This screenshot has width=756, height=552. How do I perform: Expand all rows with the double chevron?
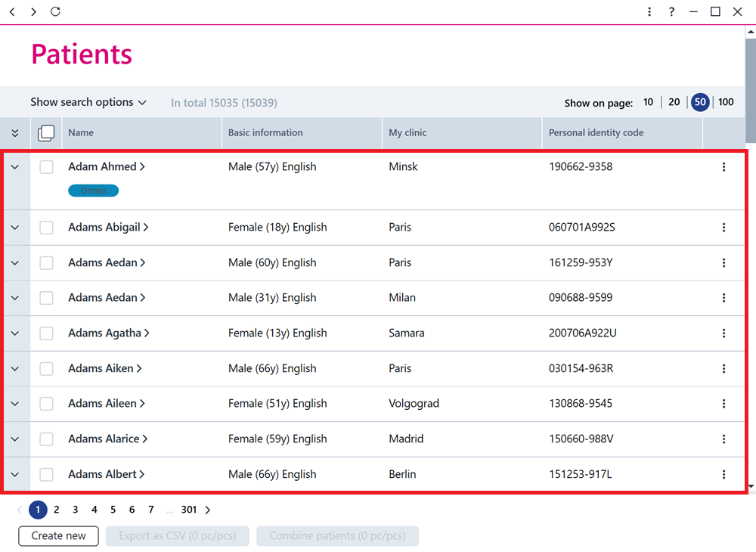[x=15, y=133]
